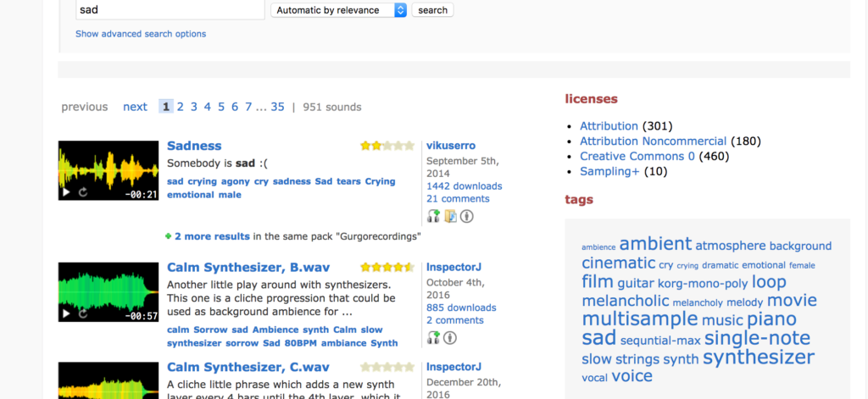Rate Sadness with the fifth star
868x399 pixels.
coord(409,146)
